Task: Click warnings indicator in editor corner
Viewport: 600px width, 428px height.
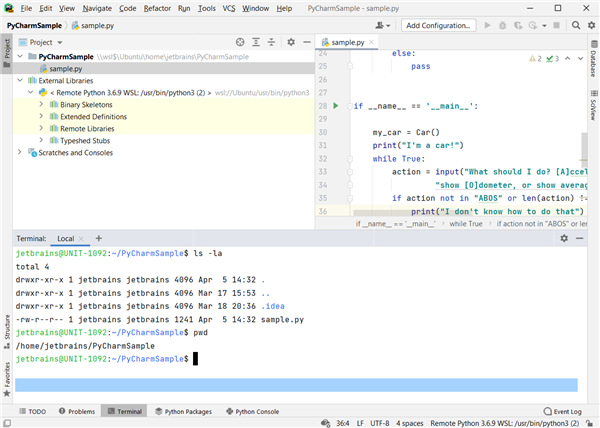Action: click(535, 59)
